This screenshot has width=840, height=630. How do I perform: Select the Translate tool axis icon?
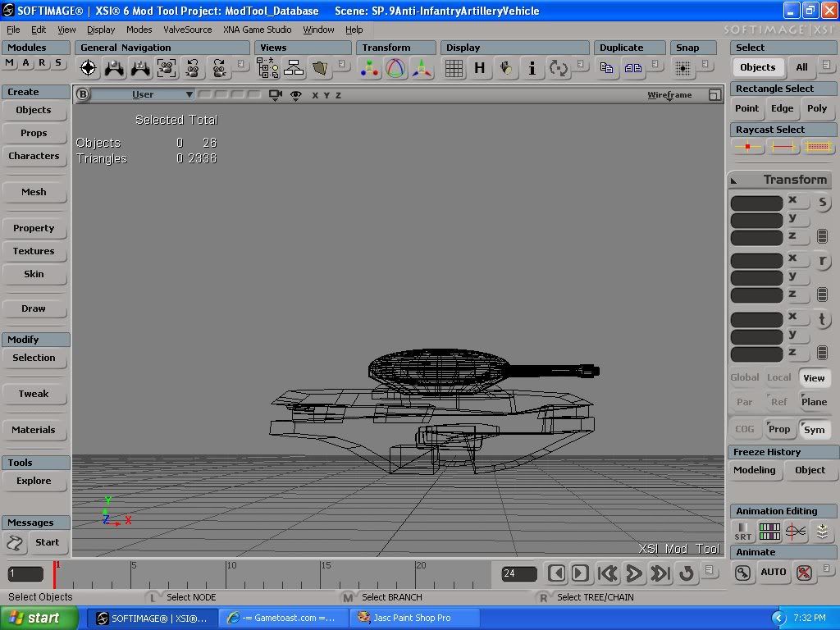pos(422,68)
